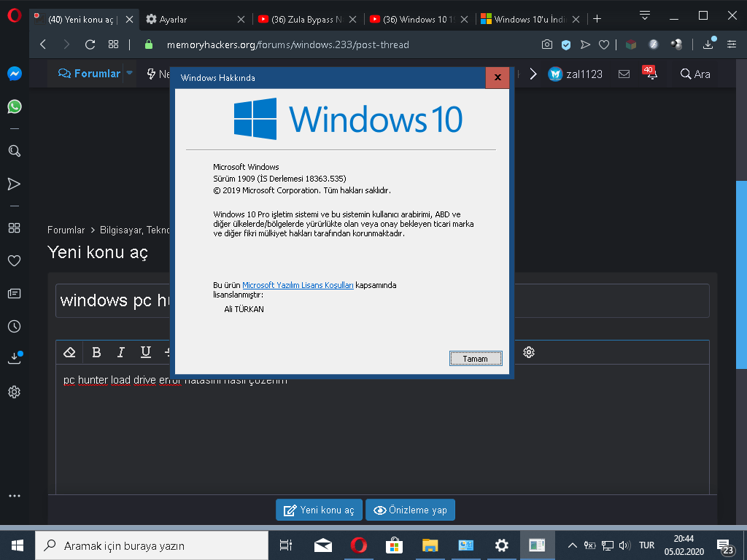Open the Opera menu logo
Screen dimensions: 747x560
pyautogui.click(x=15, y=16)
